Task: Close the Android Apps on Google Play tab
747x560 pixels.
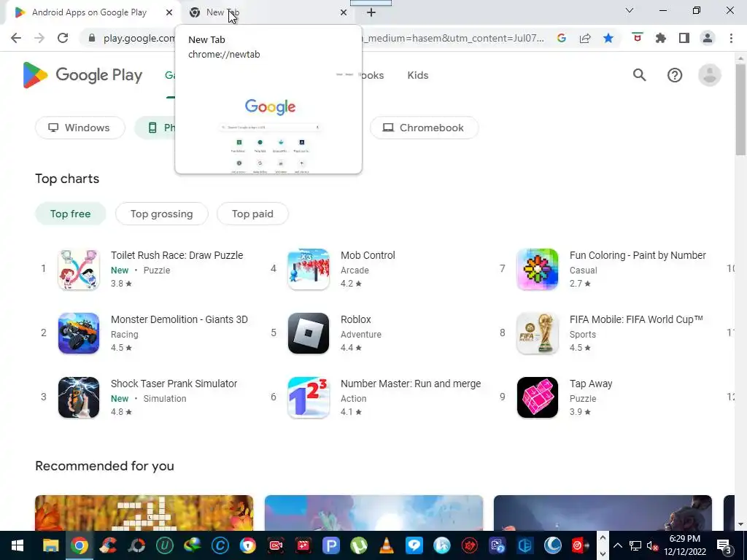Action: tap(169, 12)
